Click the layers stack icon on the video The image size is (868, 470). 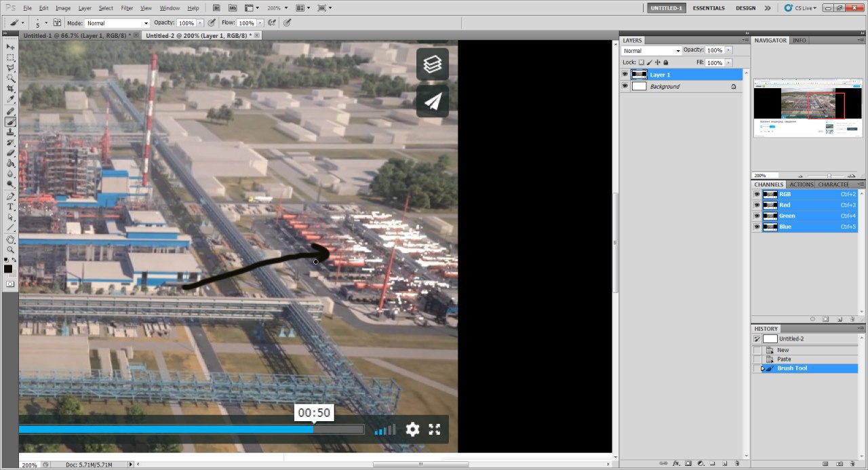coord(433,64)
